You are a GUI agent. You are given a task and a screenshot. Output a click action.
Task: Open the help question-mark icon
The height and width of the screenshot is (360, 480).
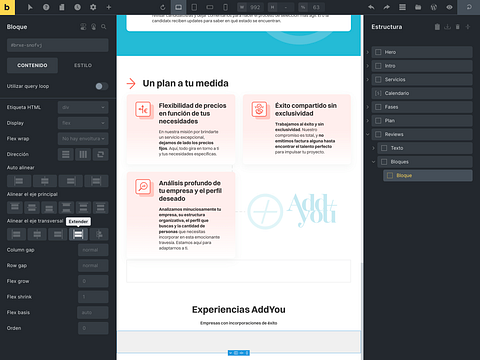coord(46,7)
